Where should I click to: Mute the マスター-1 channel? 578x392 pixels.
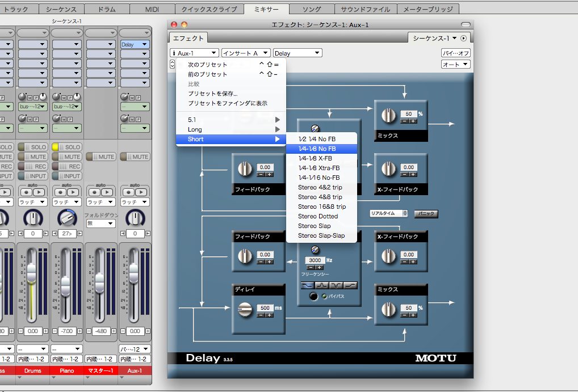(x=100, y=157)
